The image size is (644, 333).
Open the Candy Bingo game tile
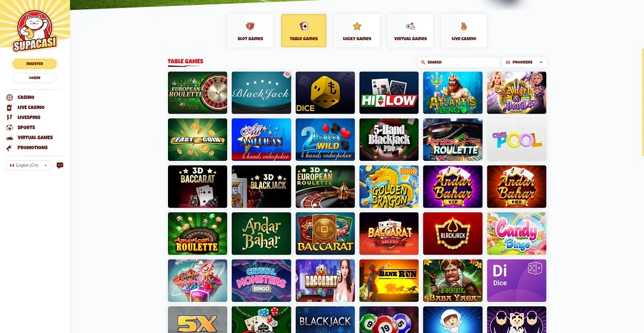click(517, 233)
